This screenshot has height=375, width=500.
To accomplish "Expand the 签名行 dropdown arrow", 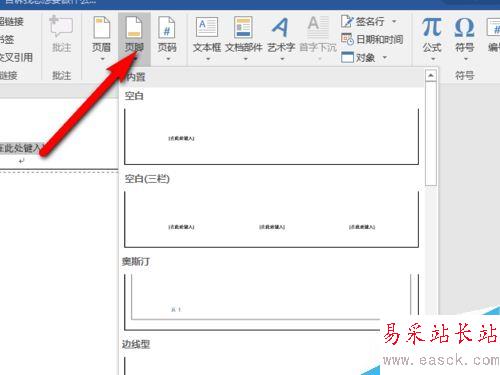I will pos(394,22).
